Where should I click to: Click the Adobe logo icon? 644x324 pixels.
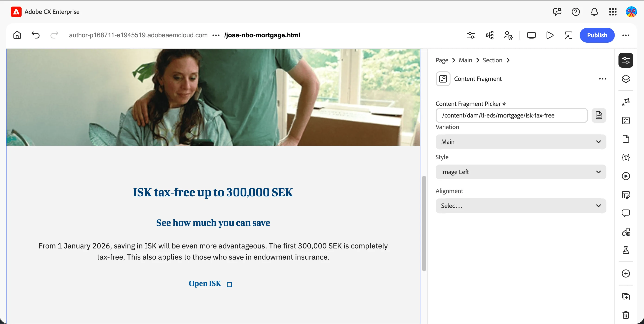click(16, 12)
